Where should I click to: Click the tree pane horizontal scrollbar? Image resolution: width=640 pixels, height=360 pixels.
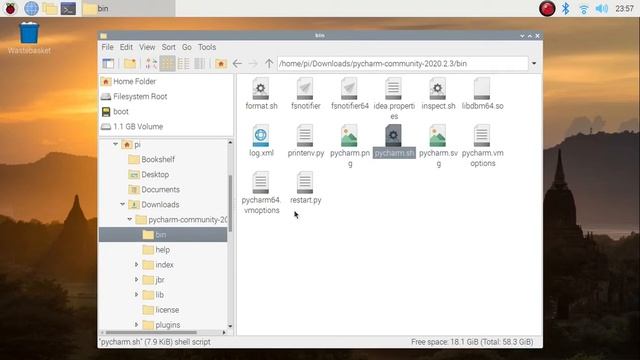tap(150, 332)
